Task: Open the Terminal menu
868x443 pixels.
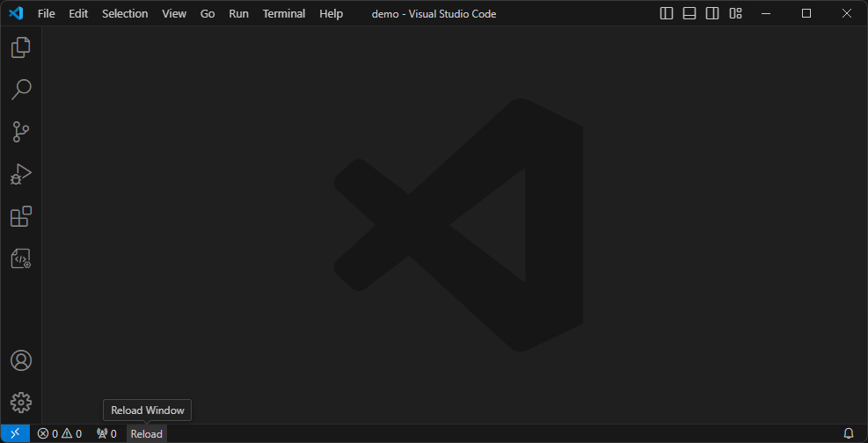Action: pos(284,14)
